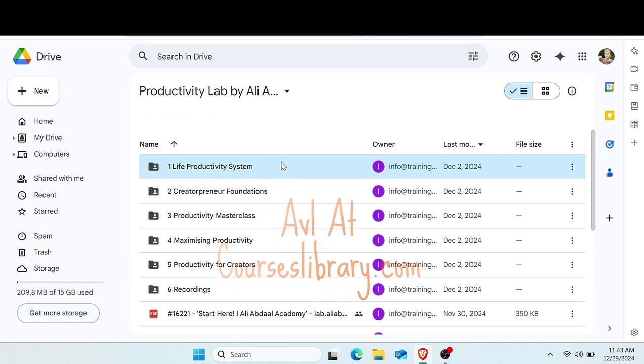Open column header more options menu
Screen dimensions: 644x364
coord(572,144)
